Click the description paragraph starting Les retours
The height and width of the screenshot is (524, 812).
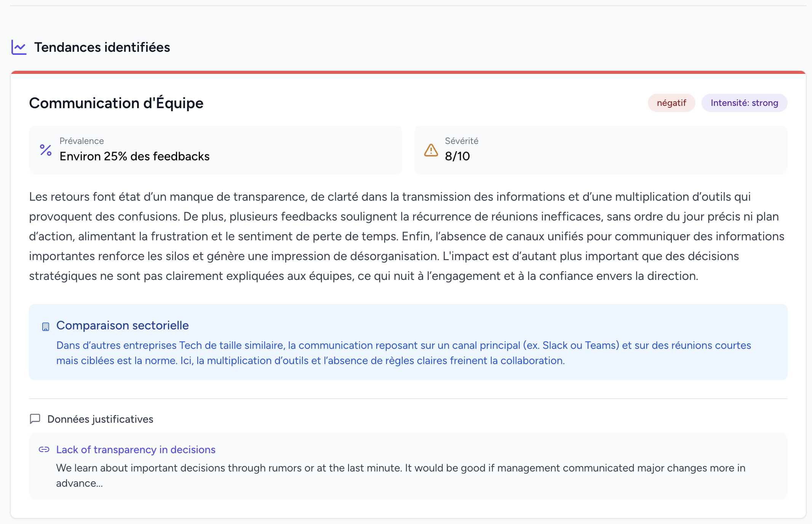click(407, 236)
